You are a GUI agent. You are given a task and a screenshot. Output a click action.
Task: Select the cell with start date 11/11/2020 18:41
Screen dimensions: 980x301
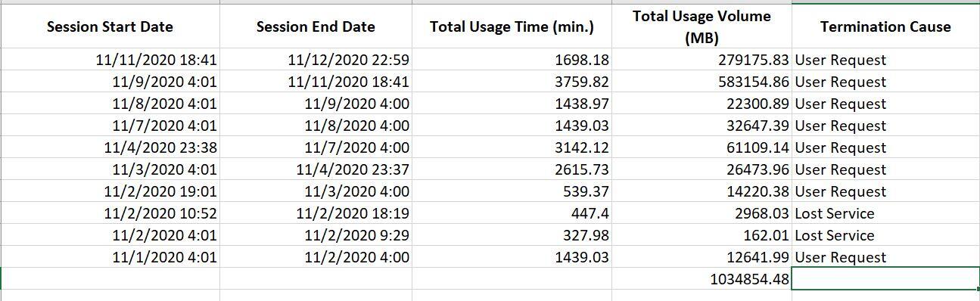click(110, 60)
